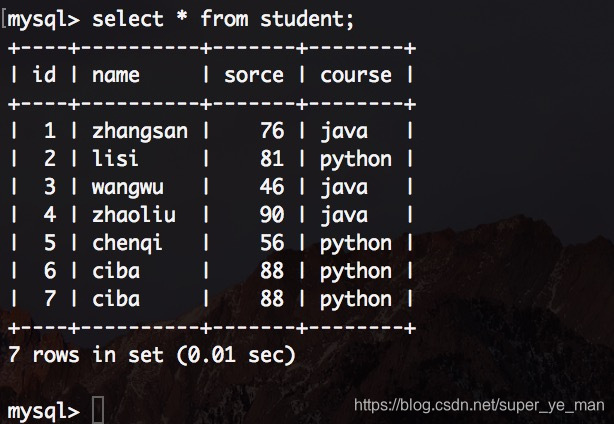The width and height of the screenshot is (614, 424).
Task: Click the blog.csdn.net watermark URL
Action: click(x=479, y=406)
